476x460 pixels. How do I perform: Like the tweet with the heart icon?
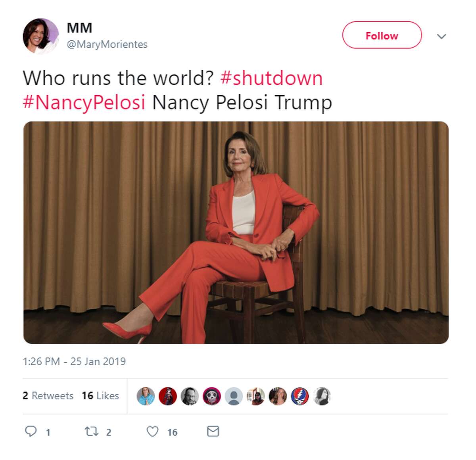153,431
